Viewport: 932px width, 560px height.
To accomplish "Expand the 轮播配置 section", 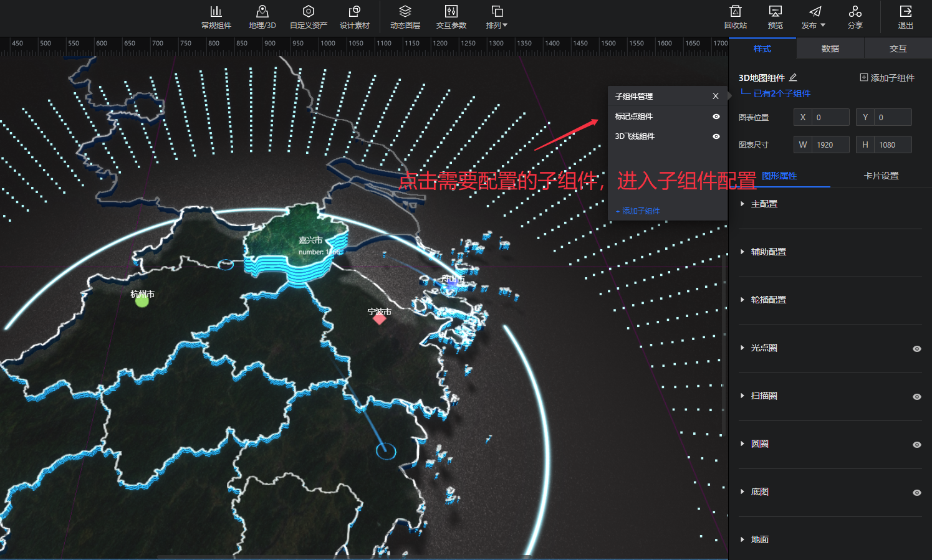I will click(768, 300).
